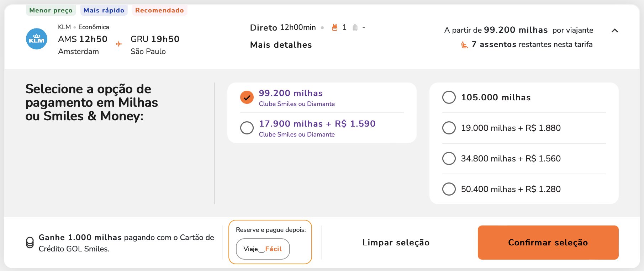The height and width of the screenshot is (271, 644).
Task: Click the checked luggage suitcase icon
Action: pos(355,27)
